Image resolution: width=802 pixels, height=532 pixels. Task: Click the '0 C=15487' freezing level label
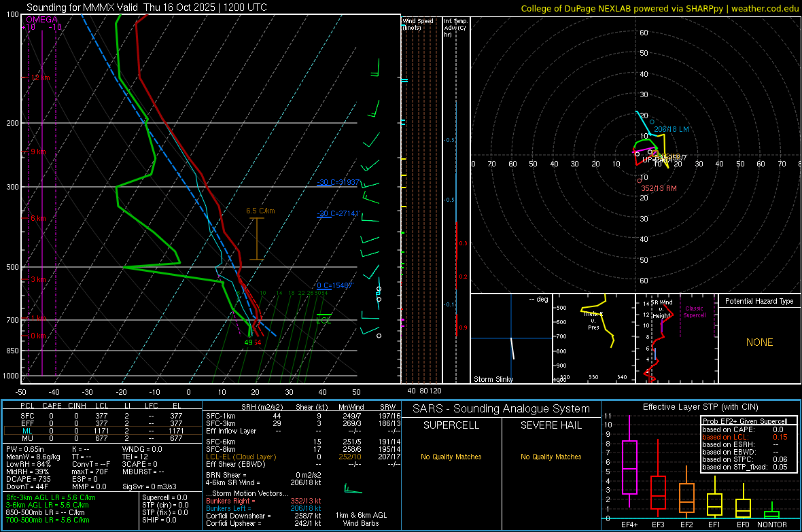(335, 285)
